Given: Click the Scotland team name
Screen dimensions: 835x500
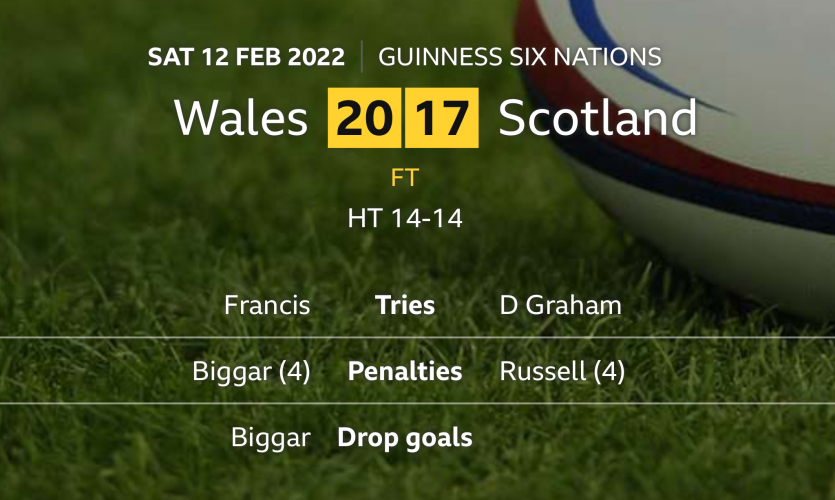Looking at the screenshot, I should (597, 119).
